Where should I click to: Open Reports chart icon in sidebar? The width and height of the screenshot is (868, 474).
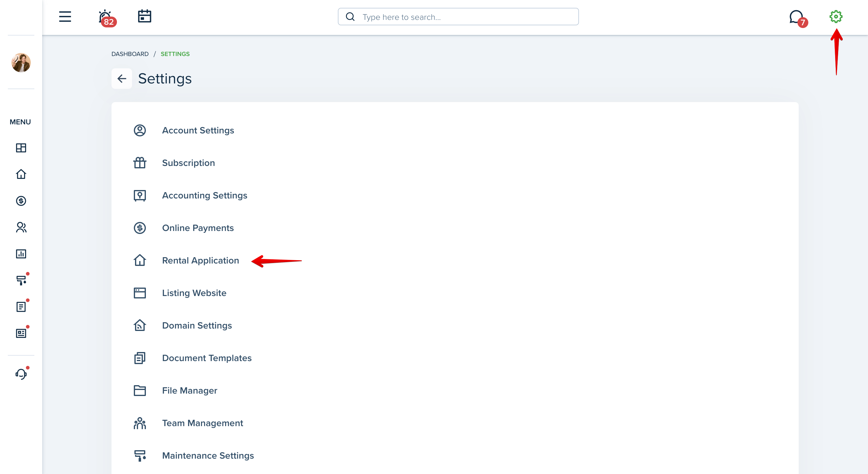[21, 254]
